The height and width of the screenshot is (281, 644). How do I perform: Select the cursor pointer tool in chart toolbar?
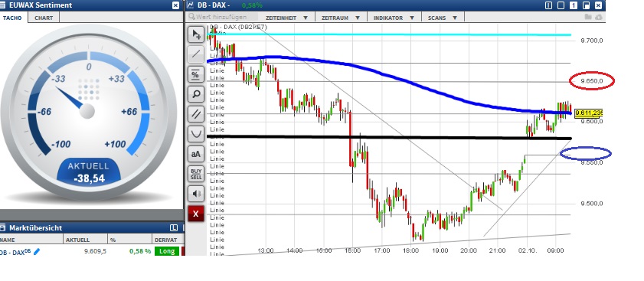point(196,34)
